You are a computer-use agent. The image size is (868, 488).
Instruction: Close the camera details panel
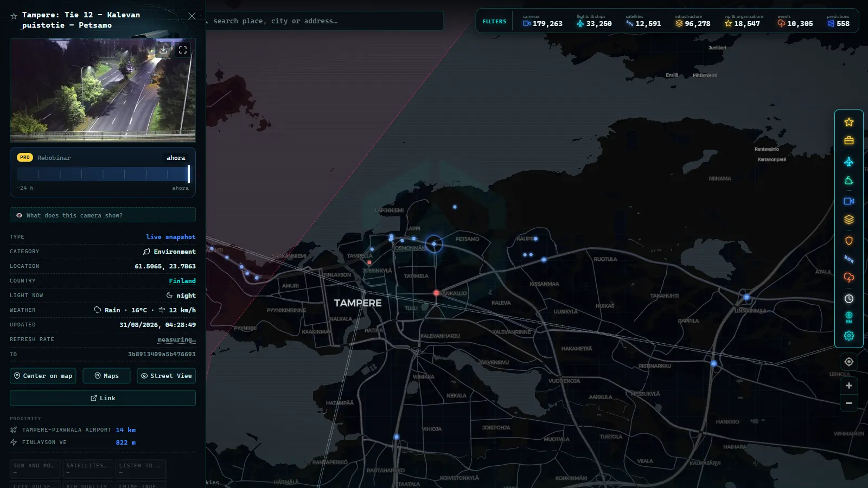(192, 16)
